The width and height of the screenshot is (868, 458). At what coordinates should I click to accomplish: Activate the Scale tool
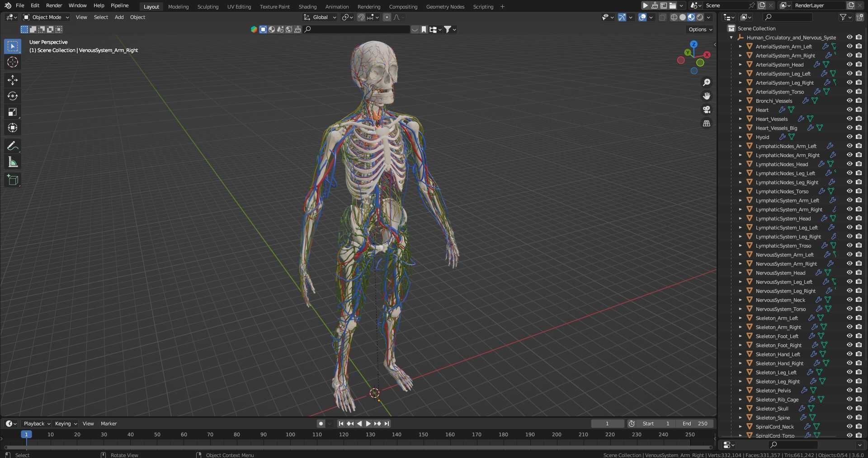click(13, 112)
